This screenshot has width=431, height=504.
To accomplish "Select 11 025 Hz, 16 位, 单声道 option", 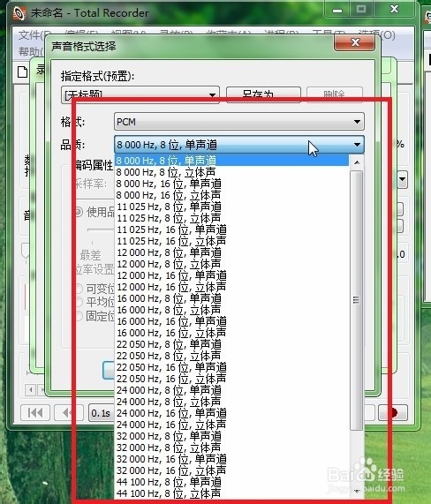I will tap(231, 229).
